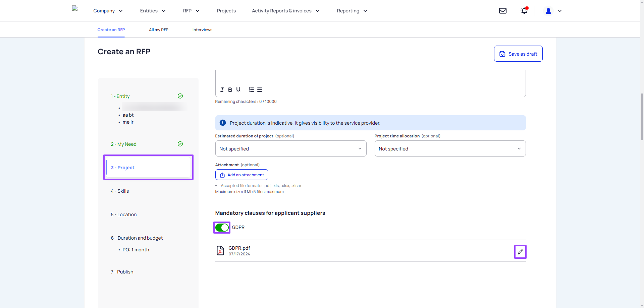Click the page vertical scrollbar
644x308 pixels.
click(x=642, y=117)
